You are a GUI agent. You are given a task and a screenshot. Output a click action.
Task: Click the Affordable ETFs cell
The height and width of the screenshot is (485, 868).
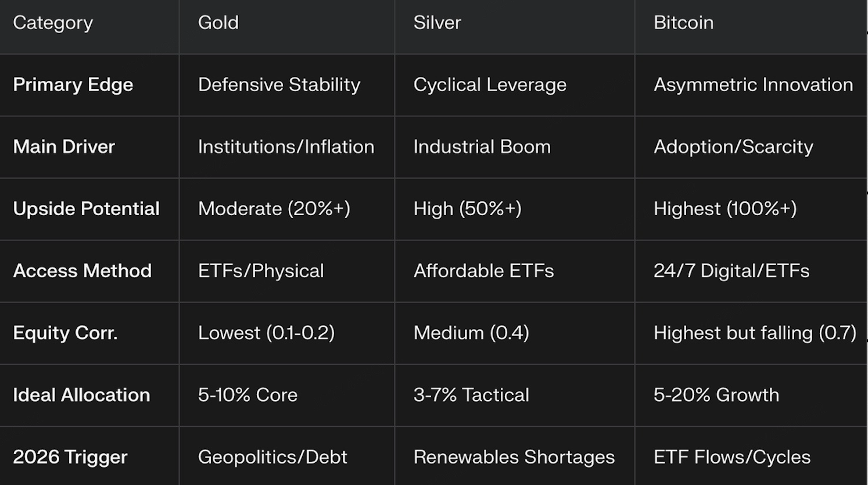point(483,271)
